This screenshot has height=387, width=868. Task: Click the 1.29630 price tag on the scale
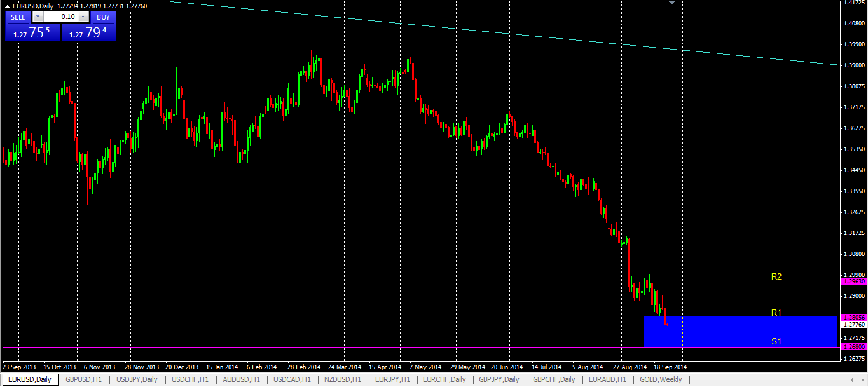point(853,282)
